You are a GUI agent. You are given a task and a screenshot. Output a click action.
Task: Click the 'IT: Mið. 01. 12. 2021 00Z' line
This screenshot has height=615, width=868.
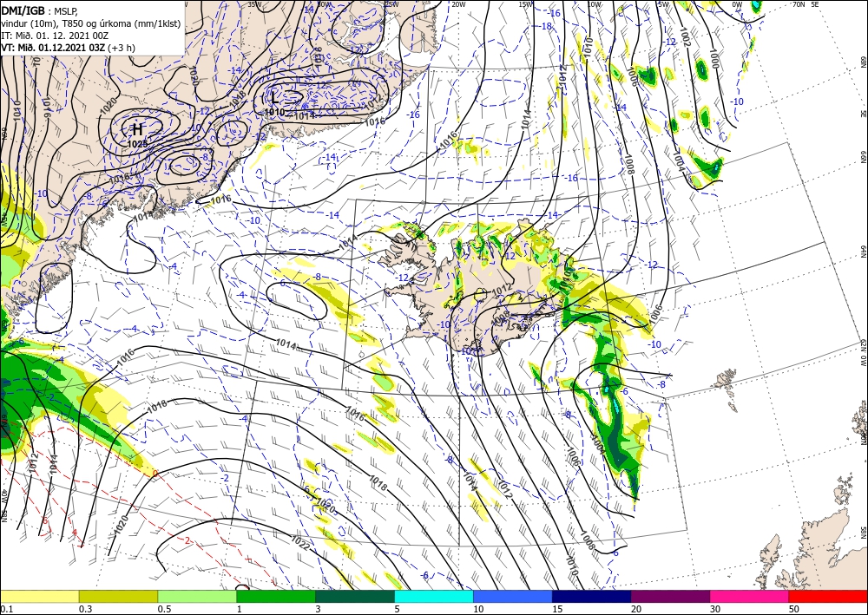[55, 36]
